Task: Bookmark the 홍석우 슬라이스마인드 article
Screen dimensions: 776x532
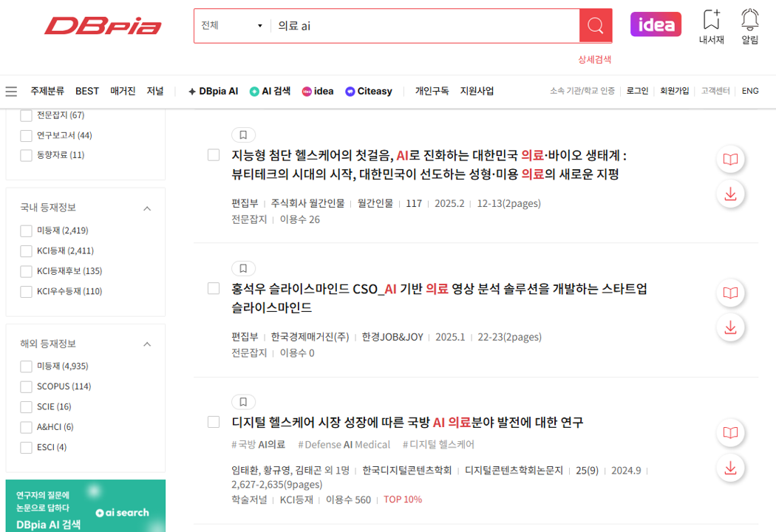Action: click(243, 269)
